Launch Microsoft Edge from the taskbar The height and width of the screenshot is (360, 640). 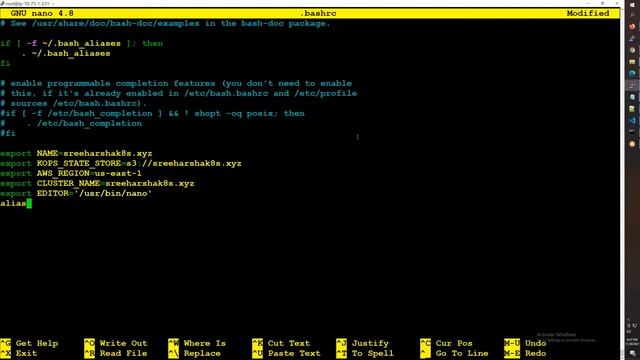click(x=632, y=74)
